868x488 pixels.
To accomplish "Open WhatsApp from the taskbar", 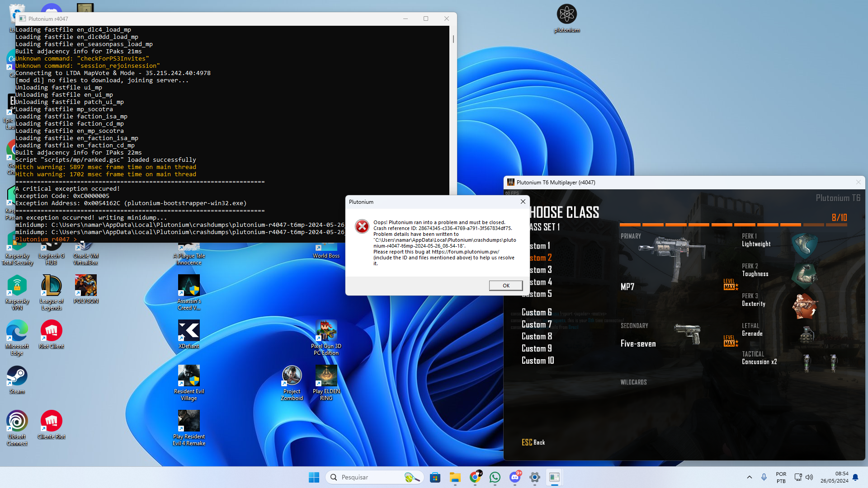I will coord(495,477).
